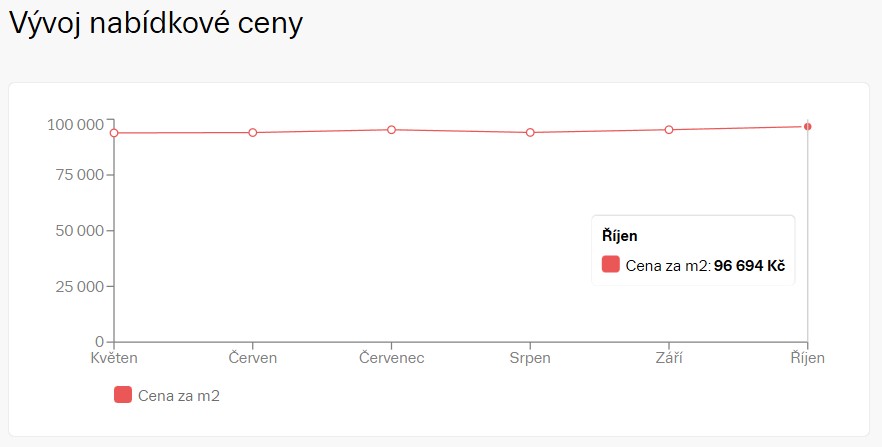882x447 pixels.
Task: Click the Vývoj nabídkové ceny heading
Action: click(155, 24)
